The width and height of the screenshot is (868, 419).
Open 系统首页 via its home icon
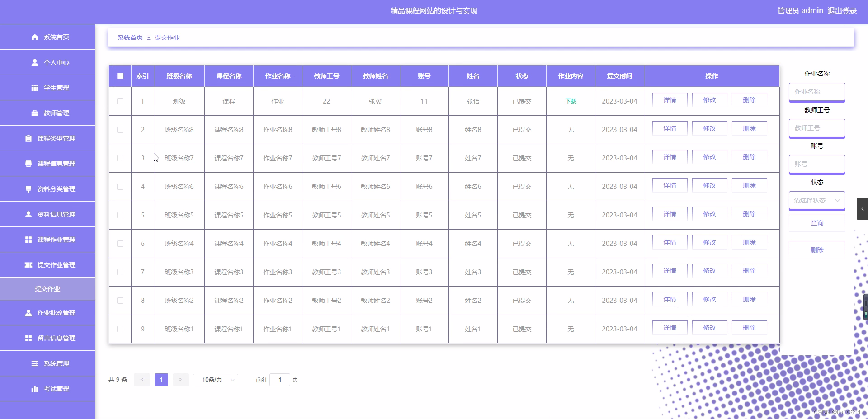click(34, 37)
